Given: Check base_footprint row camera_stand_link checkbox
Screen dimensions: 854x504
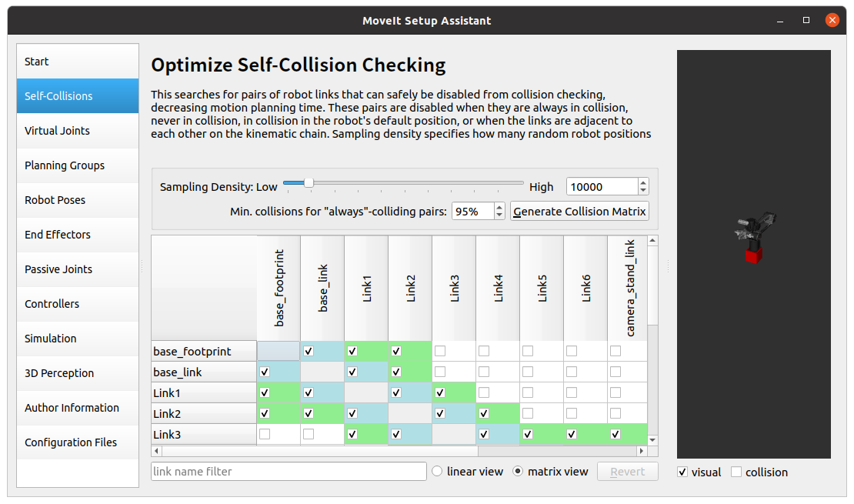Looking at the screenshot, I should click(x=615, y=351).
